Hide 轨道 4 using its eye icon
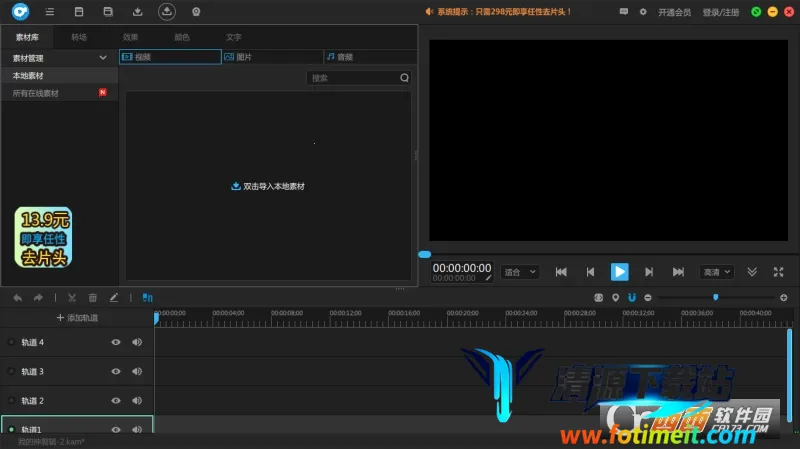This screenshot has width=800, height=449. [x=116, y=342]
